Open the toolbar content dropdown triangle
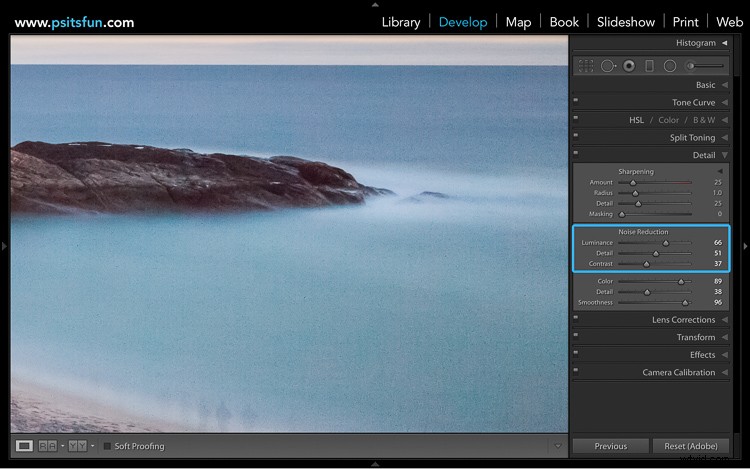 (558, 446)
